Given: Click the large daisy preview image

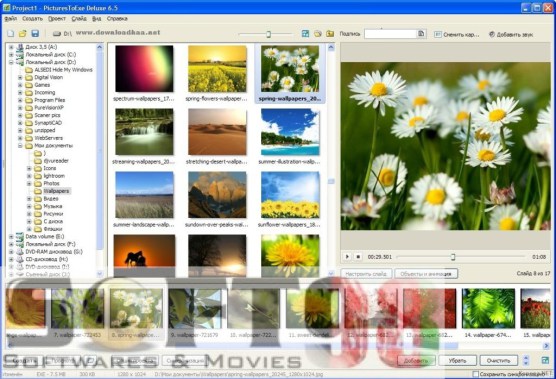Looking at the screenshot, I should [x=445, y=146].
